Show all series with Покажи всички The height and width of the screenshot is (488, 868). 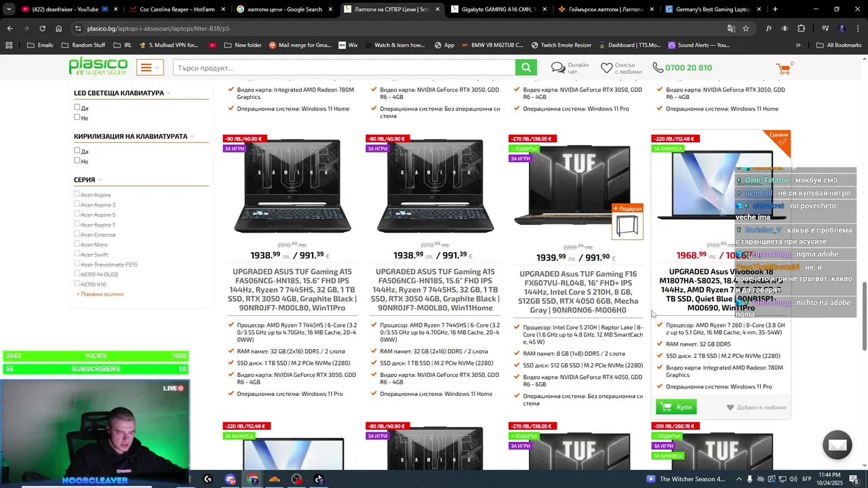[x=100, y=294]
